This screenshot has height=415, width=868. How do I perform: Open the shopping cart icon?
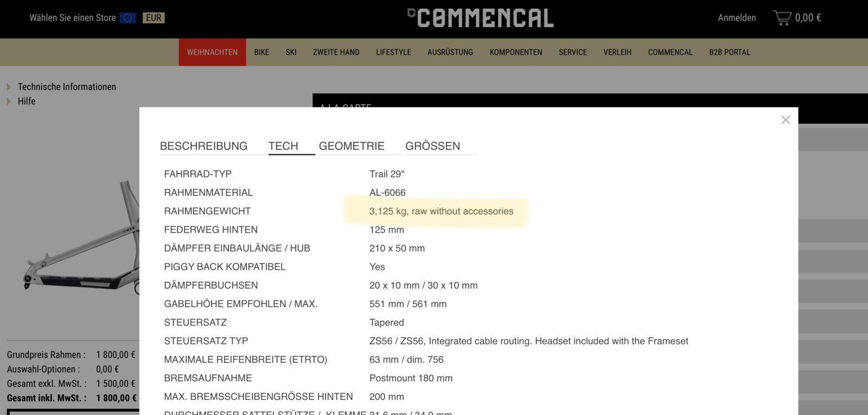pyautogui.click(x=782, y=18)
